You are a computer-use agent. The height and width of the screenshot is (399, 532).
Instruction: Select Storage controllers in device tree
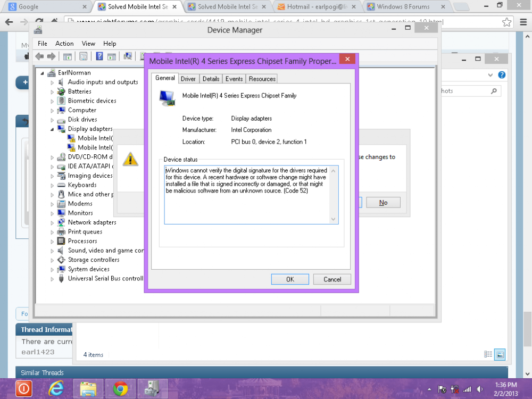(x=94, y=260)
